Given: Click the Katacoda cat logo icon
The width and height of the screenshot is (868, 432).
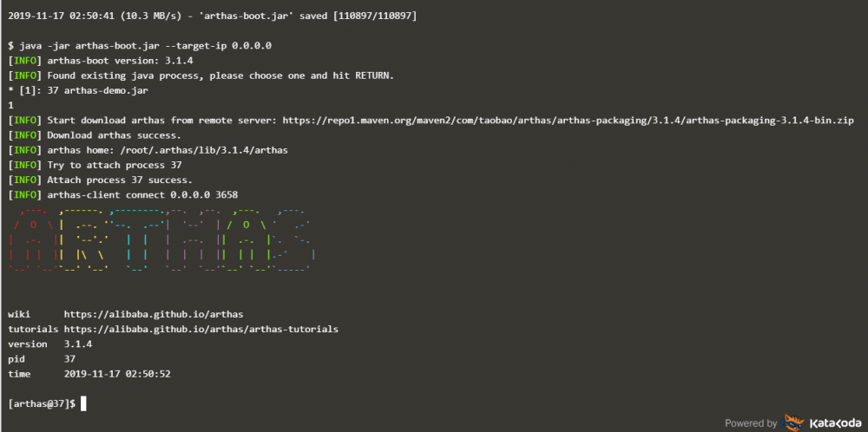Looking at the screenshot, I should [794, 422].
